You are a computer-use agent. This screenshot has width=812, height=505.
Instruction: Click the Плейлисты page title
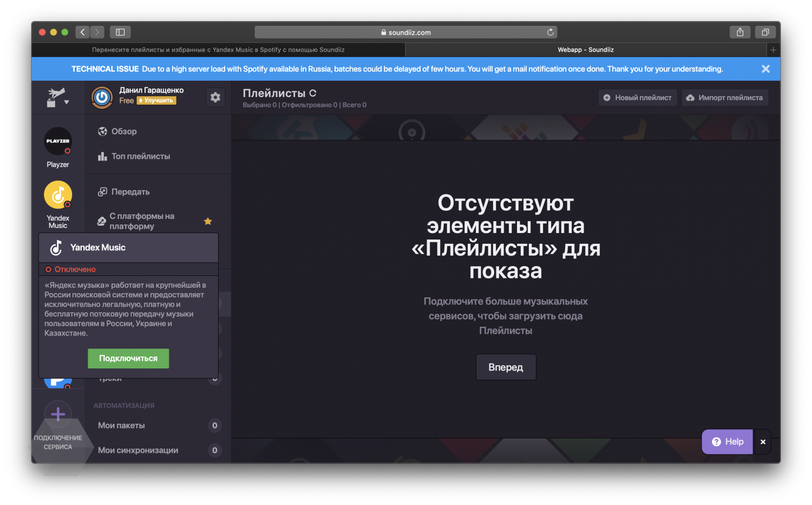(x=274, y=93)
